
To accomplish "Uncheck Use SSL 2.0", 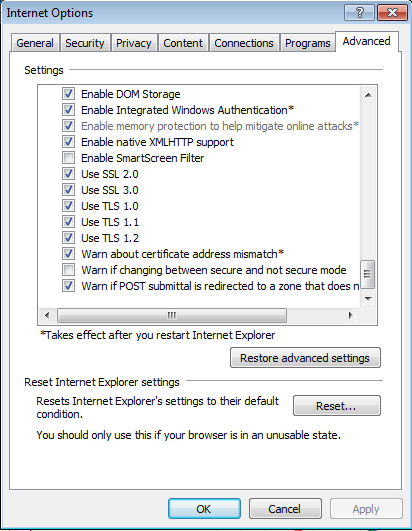I will tap(68, 174).
